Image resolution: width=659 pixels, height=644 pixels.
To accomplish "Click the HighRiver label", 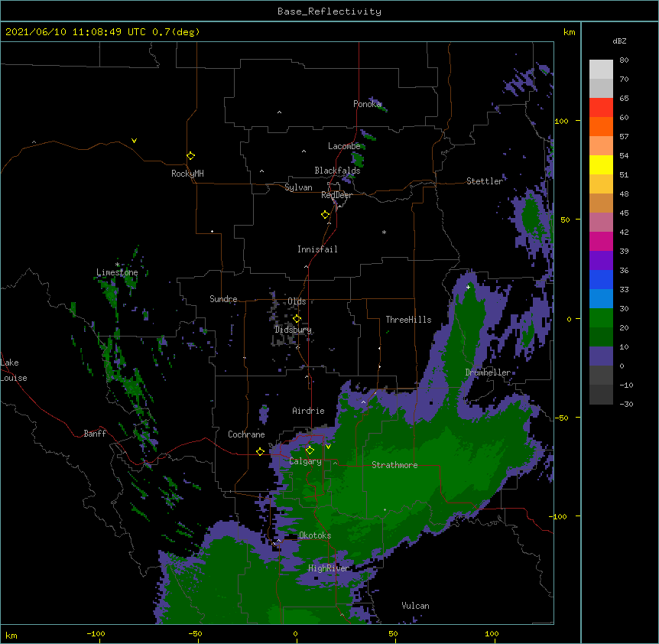I will [x=329, y=568].
